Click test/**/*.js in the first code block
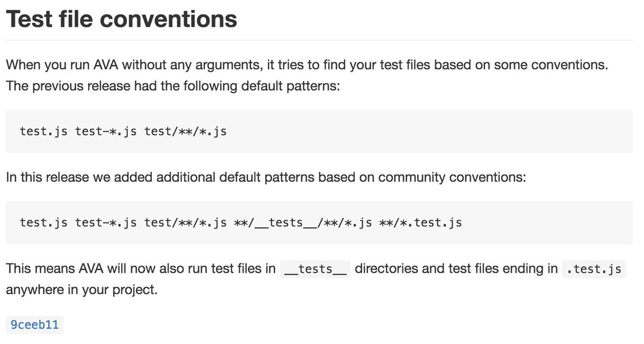The width and height of the screenshot is (644, 344). (185, 131)
